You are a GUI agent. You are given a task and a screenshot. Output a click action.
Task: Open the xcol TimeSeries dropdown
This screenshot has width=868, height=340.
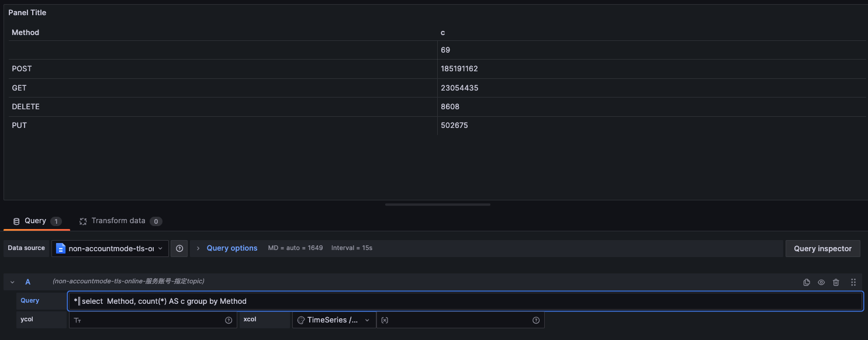tap(334, 320)
